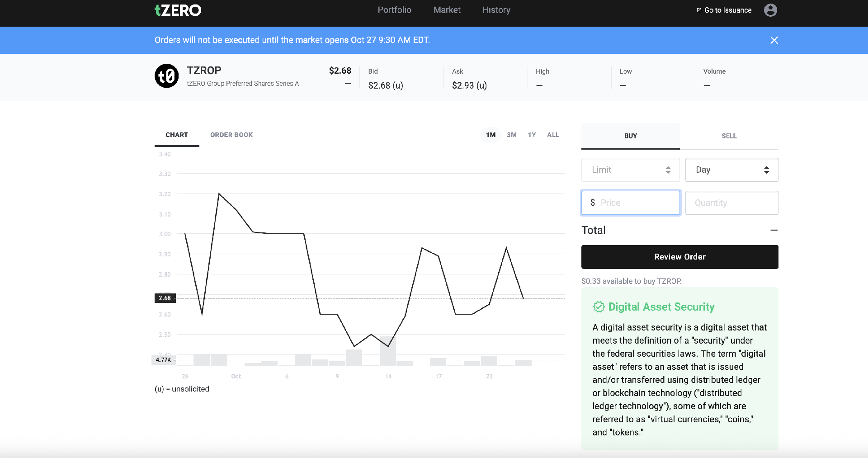Expand the Day duration dropdown
This screenshot has height=458, width=868.
point(731,170)
